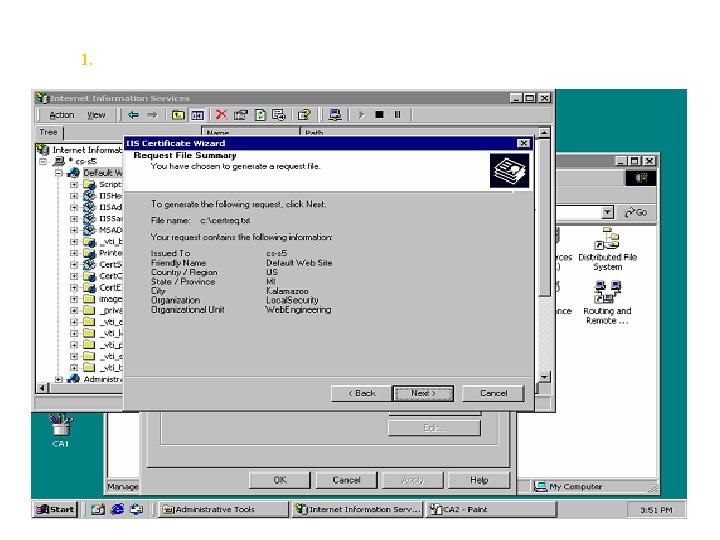The height and width of the screenshot is (540, 720).
Task: Click the Forward arrow in IIS toolbar
Action: pyautogui.click(x=152, y=115)
